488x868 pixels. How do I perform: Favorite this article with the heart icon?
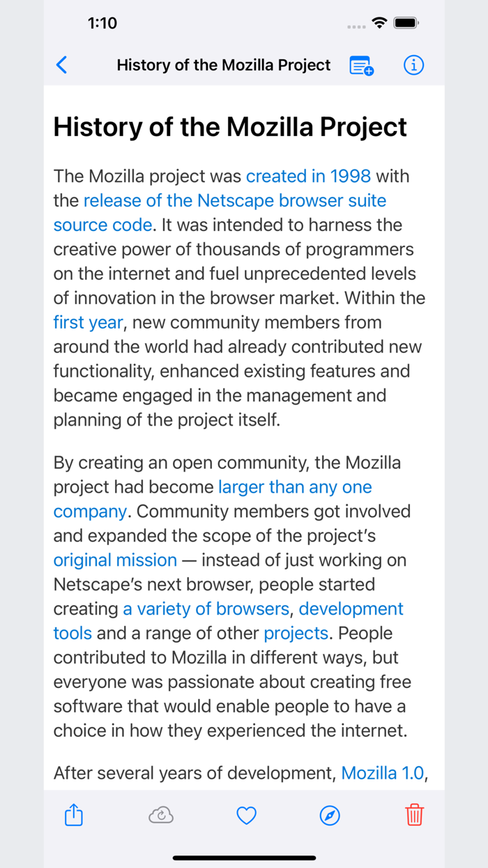(246, 815)
